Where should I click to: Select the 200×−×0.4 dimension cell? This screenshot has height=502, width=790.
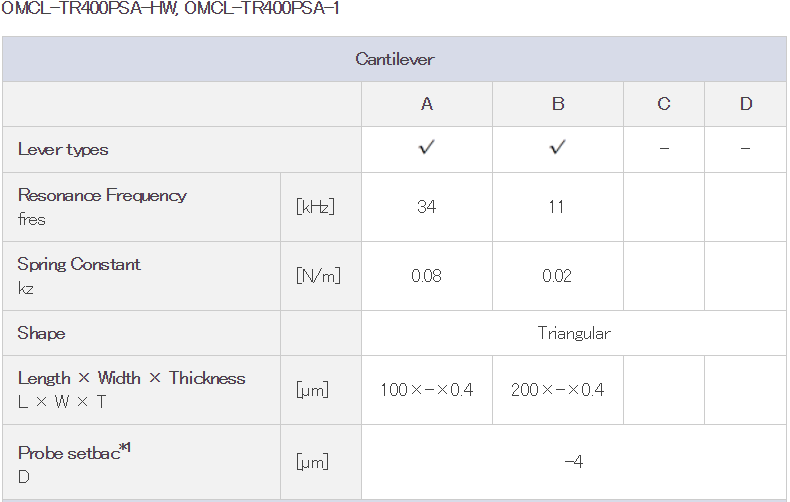558,390
